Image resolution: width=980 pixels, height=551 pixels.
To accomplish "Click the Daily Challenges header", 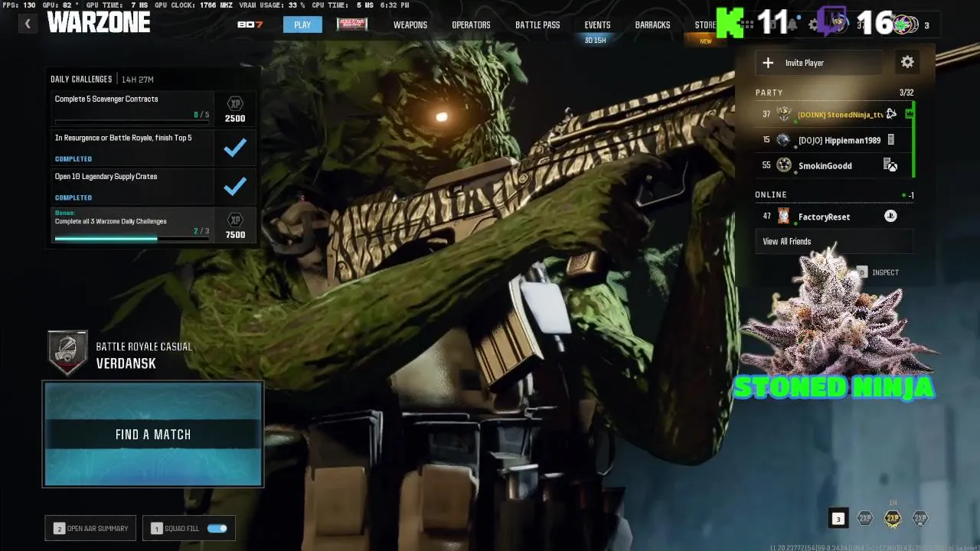I will pyautogui.click(x=81, y=80).
